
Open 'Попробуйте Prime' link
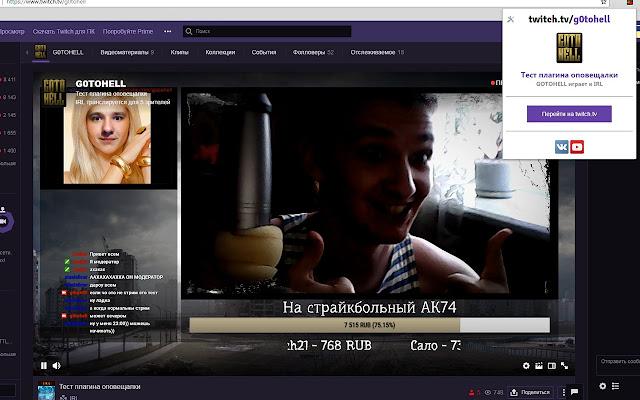click(x=128, y=31)
